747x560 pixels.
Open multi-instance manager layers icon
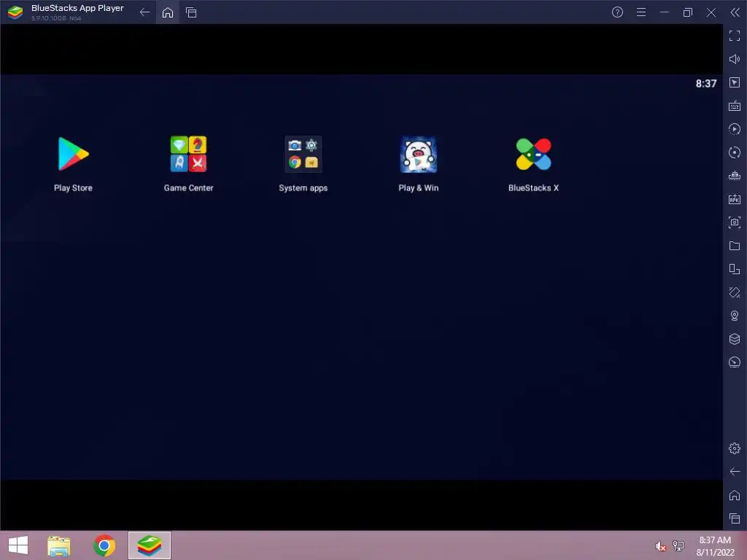735,339
